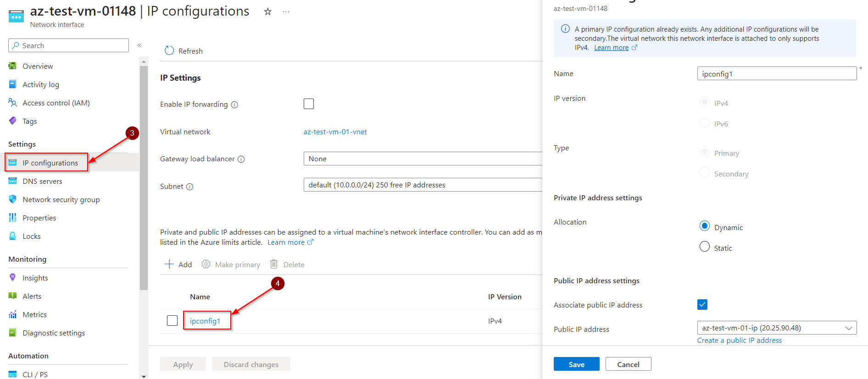
Task: Click the Diagnostic settings icon
Action: (x=13, y=333)
